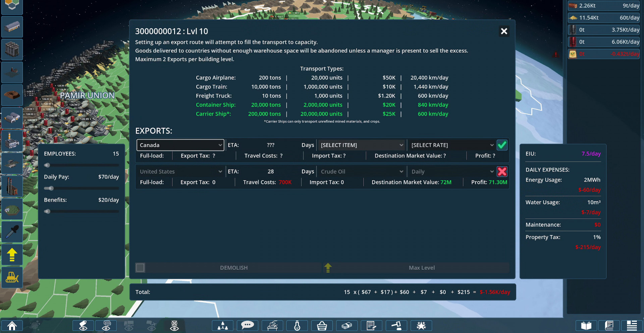Confirm the Canada export with green checkmark
The width and height of the screenshot is (644, 333).
(x=502, y=145)
